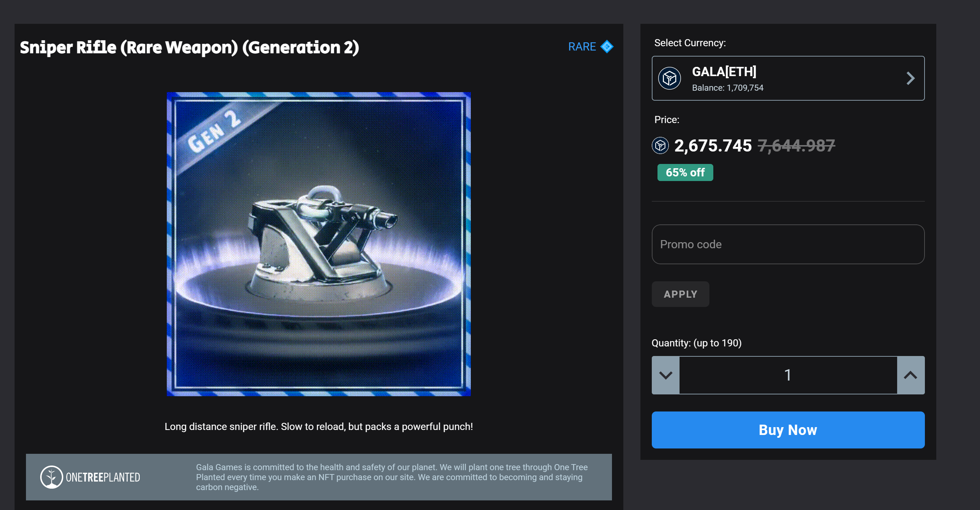Click the Sniper Rifle NFT card image
This screenshot has width=980, height=510.
click(318, 244)
